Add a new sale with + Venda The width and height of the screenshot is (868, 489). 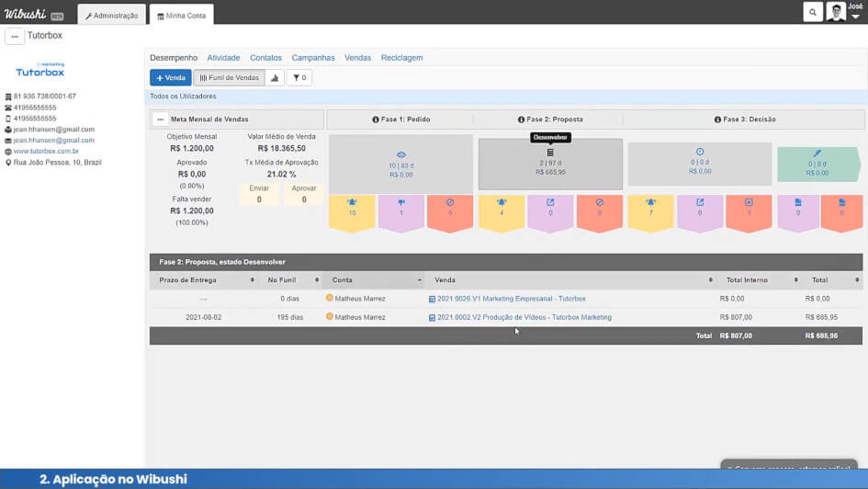coord(171,77)
